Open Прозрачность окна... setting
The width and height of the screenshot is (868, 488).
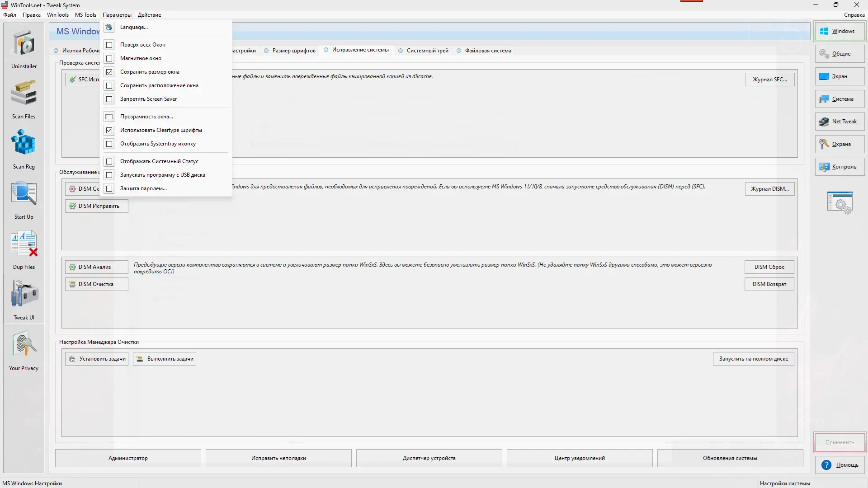(x=146, y=117)
